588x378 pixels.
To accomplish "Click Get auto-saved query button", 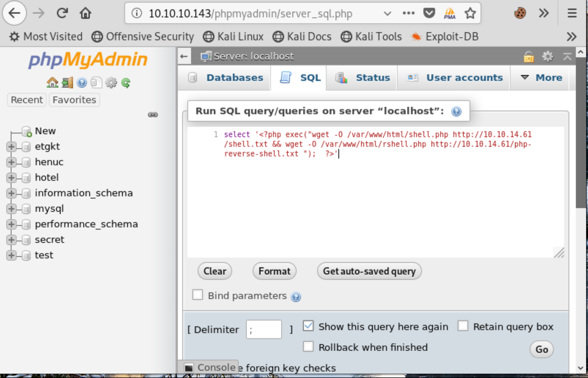I will [369, 271].
